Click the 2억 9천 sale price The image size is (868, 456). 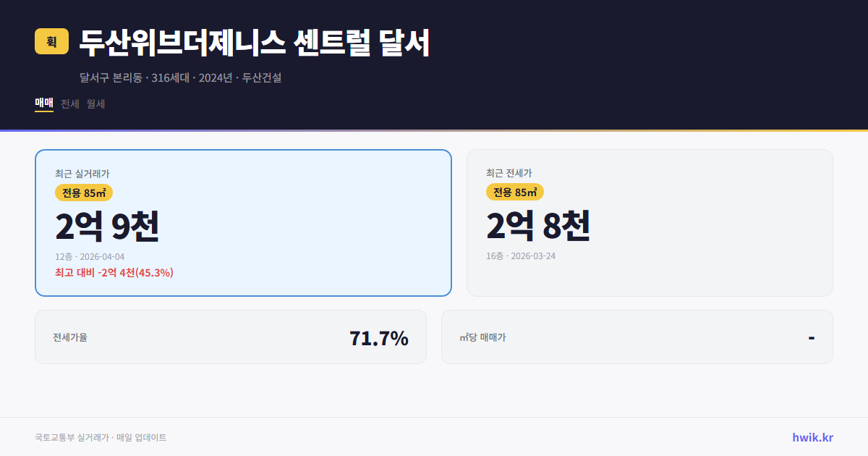tap(107, 226)
